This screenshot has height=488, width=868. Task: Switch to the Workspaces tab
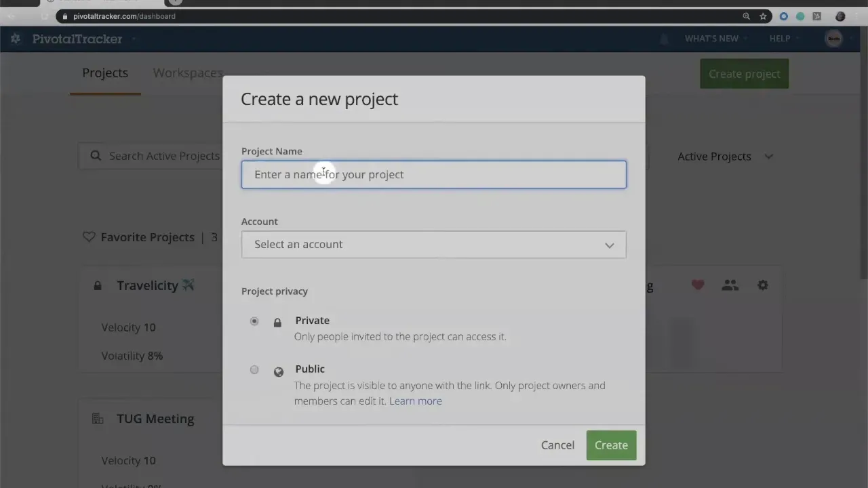click(x=187, y=73)
